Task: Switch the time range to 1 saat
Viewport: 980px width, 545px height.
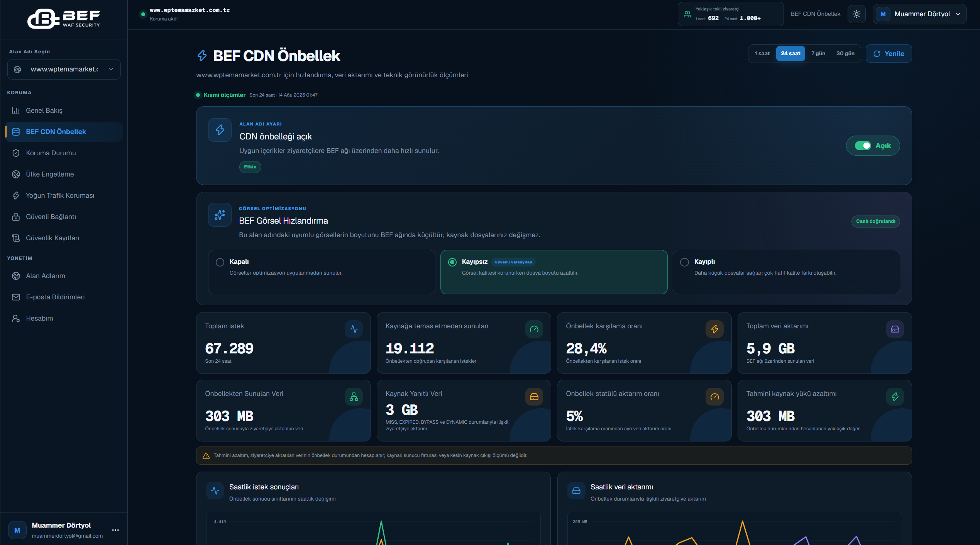Action: [762, 54]
